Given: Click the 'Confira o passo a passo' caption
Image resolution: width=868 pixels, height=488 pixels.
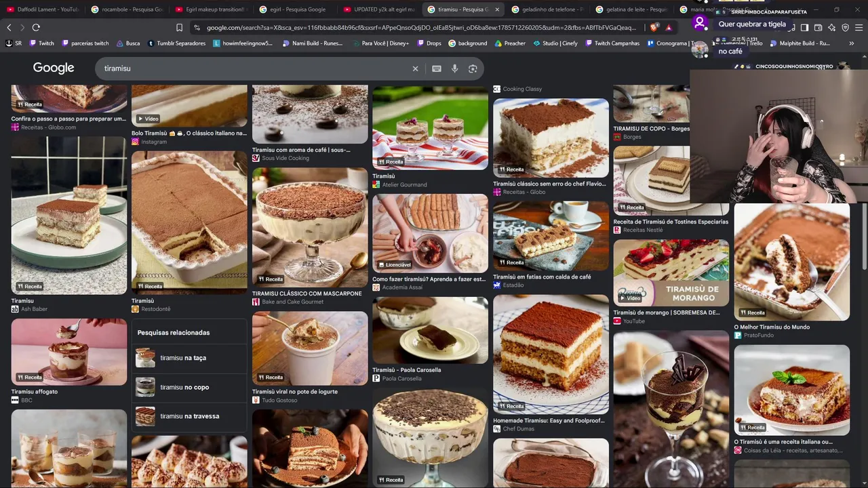Looking at the screenshot, I should click(x=68, y=119).
